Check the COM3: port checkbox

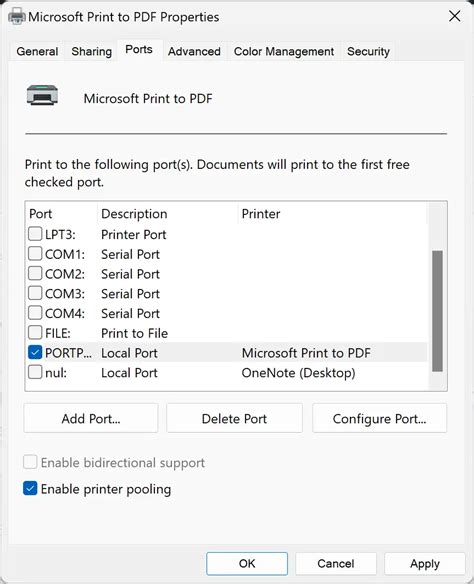pos(35,293)
